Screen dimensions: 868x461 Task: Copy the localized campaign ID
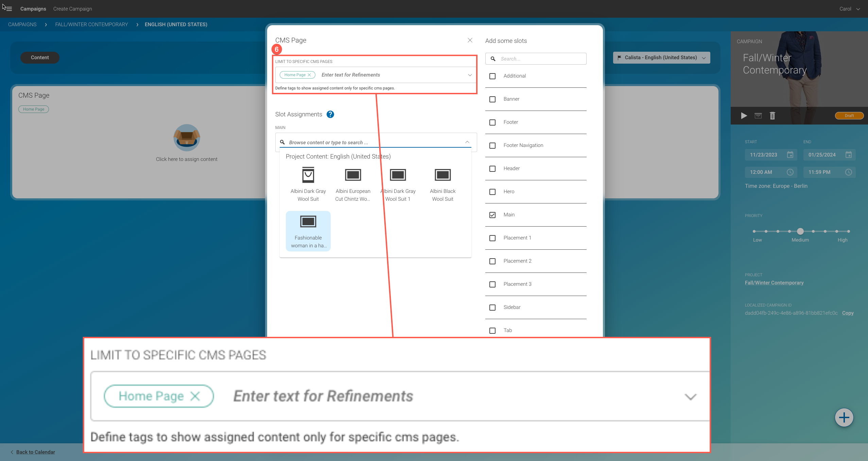[847, 313]
